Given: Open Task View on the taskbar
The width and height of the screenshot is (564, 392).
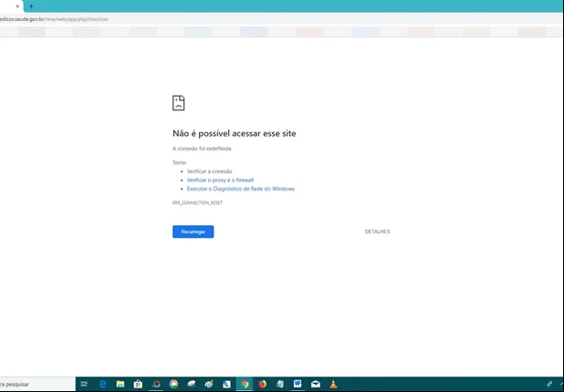Looking at the screenshot, I should pyautogui.click(x=84, y=384).
